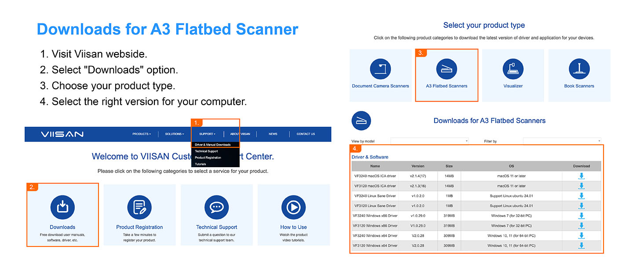Open the Visualizer product type link
This screenshot has width=644, height=264.
coord(513,86)
